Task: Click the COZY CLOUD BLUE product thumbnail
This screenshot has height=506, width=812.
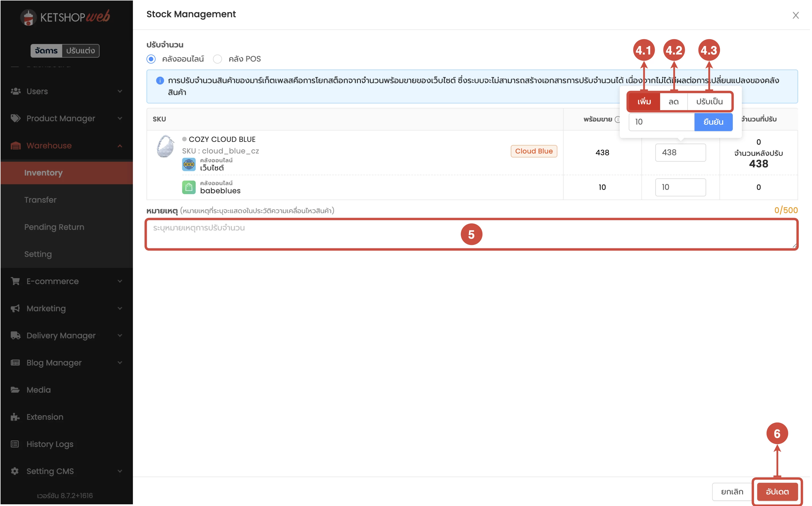Action: pyautogui.click(x=166, y=147)
